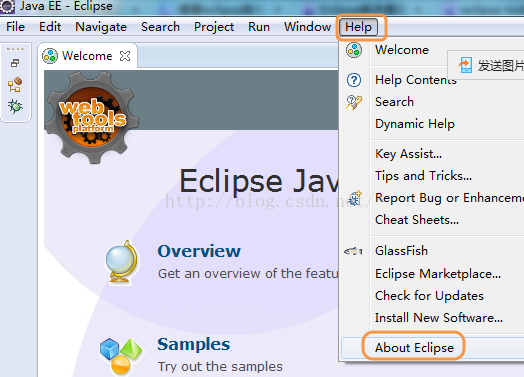Choose Cheat Sheets... menu item

(417, 220)
